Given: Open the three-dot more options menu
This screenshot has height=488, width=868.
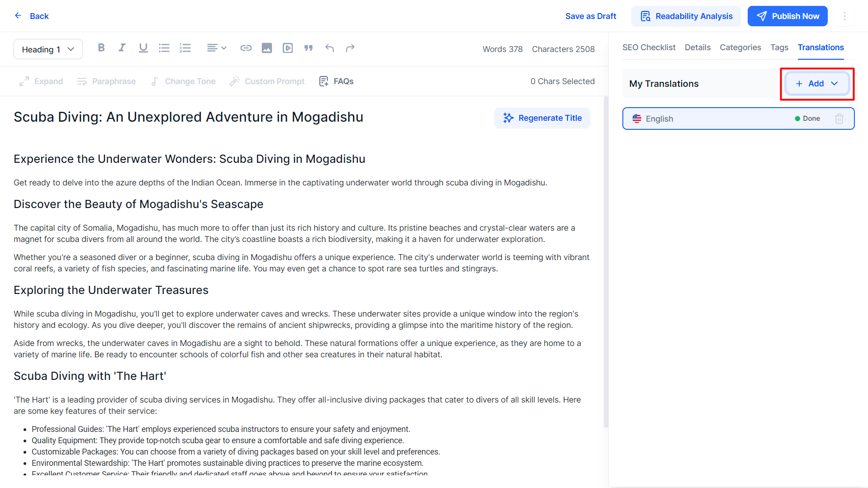Looking at the screenshot, I should coord(844,16).
